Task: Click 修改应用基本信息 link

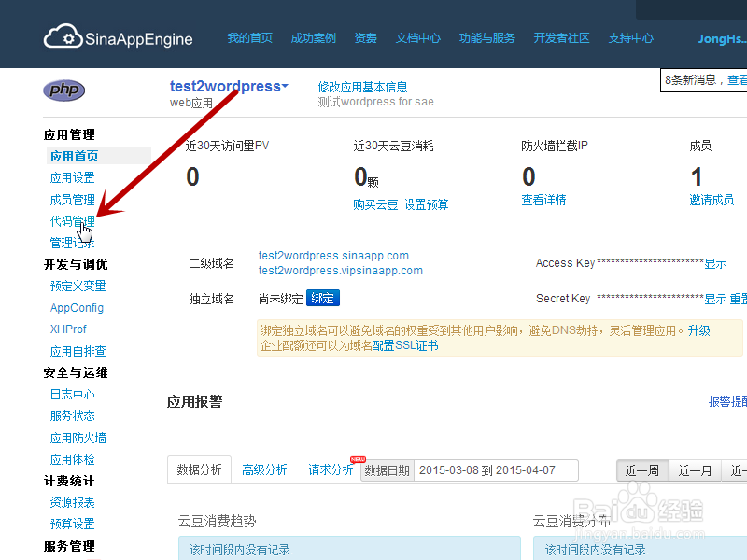Action: pos(362,87)
